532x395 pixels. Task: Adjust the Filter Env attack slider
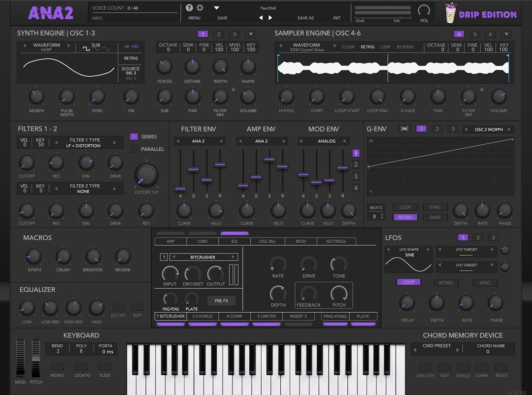(x=180, y=188)
